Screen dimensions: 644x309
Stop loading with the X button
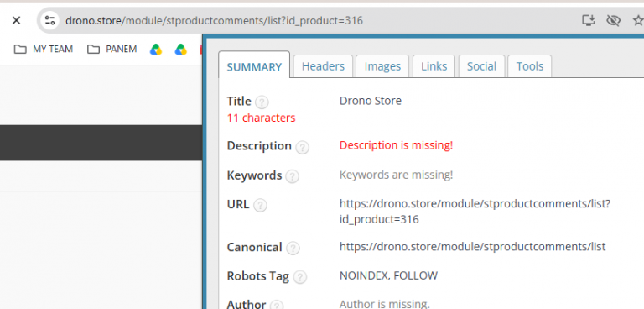[16, 20]
